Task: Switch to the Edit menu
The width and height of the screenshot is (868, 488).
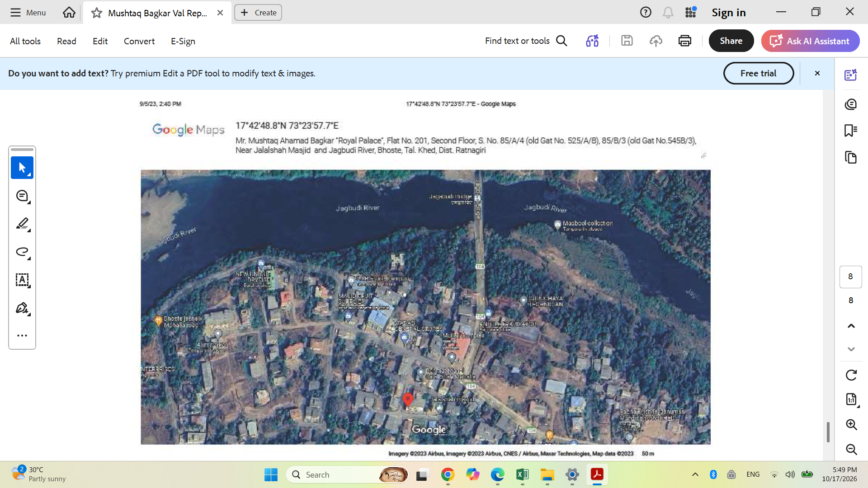Action: (x=100, y=41)
